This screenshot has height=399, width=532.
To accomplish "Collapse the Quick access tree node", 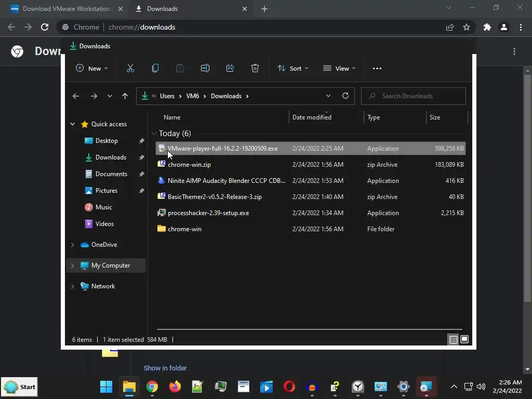I will click(72, 124).
